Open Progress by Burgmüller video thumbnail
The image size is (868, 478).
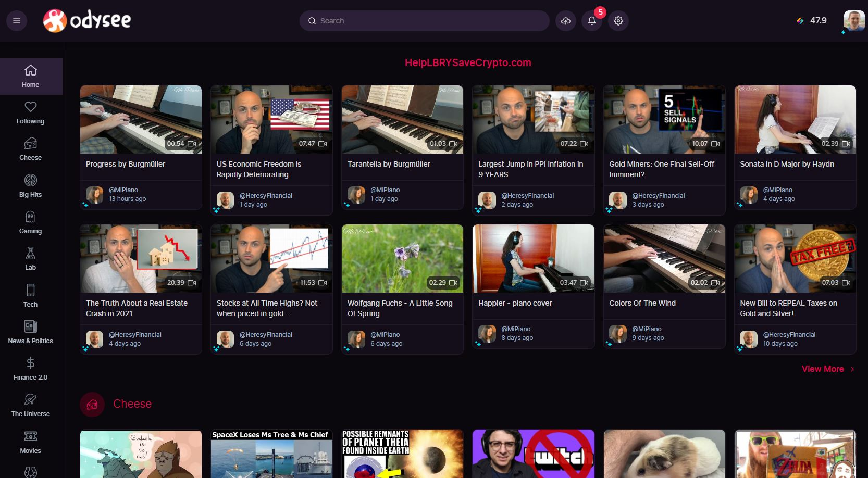coord(141,119)
